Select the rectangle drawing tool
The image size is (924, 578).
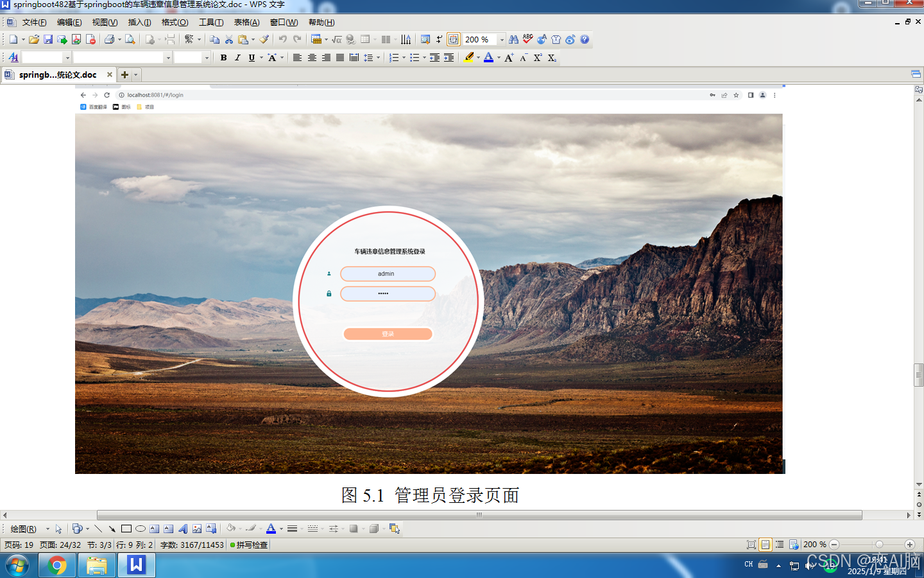pyautogui.click(x=126, y=529)
